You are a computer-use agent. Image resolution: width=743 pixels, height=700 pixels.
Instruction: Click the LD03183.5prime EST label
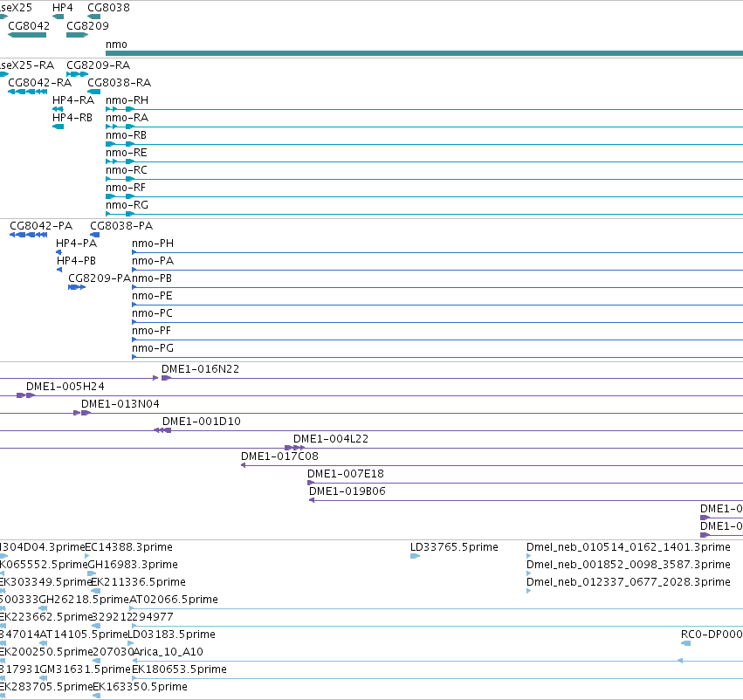tap(171, 635)
